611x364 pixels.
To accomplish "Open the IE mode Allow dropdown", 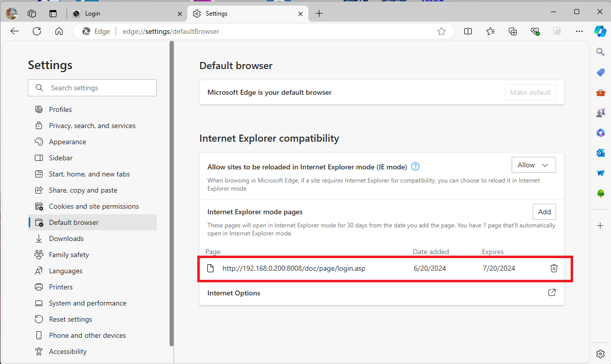I will (533, 165).
